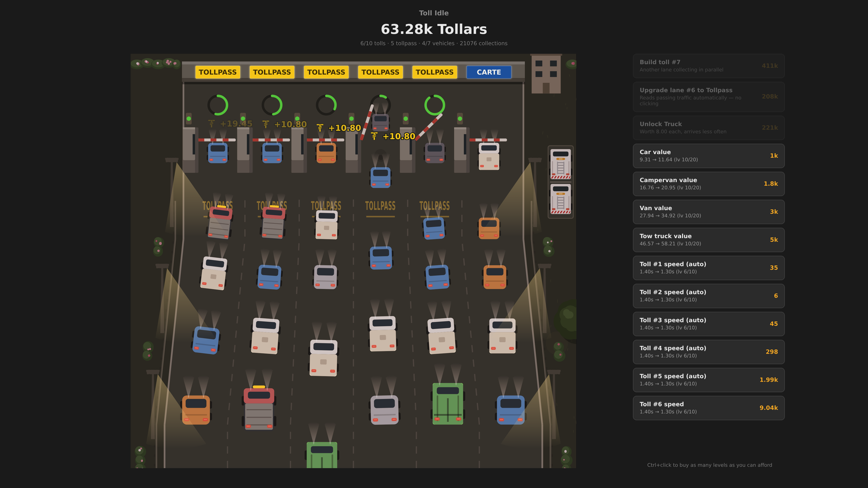
Task: Click the blue car at bottom of CARTE lane
Action: point(511,410)
